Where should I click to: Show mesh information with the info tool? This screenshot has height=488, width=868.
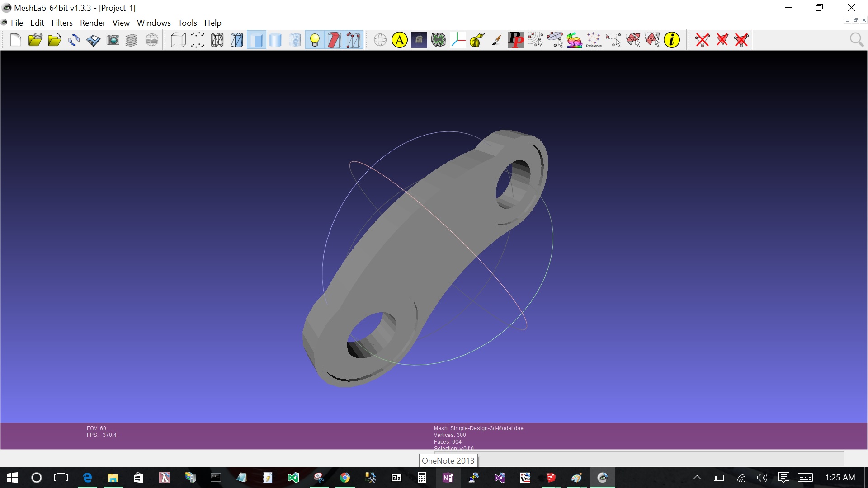[x=672, y=40]
